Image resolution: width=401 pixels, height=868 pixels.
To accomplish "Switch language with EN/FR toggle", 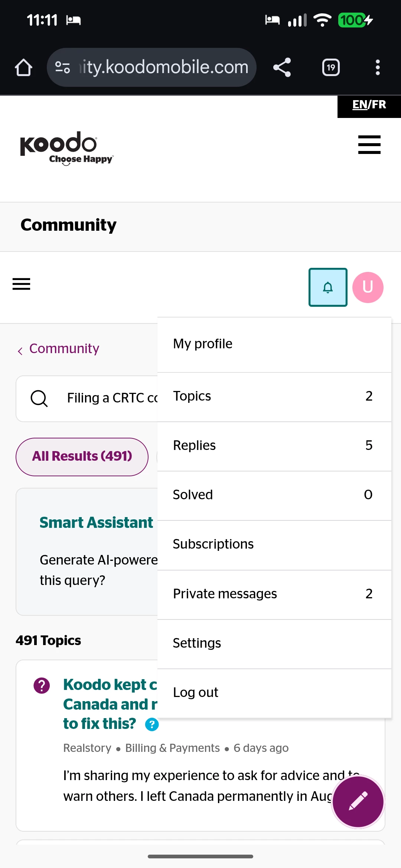I will coord(369,105).
